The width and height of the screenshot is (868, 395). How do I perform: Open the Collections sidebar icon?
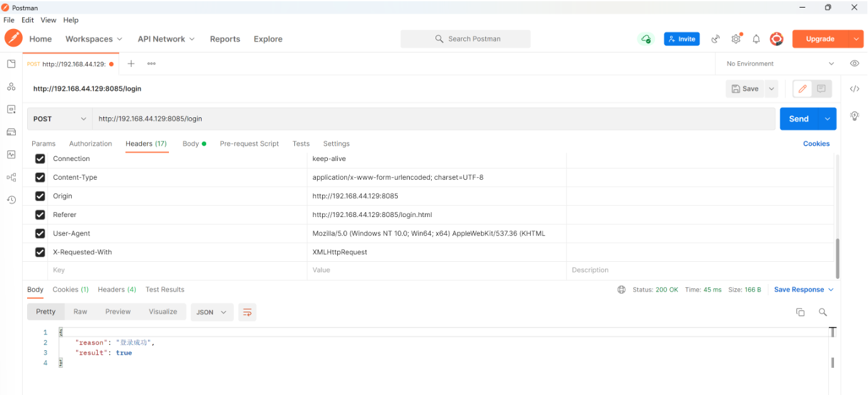11,64
